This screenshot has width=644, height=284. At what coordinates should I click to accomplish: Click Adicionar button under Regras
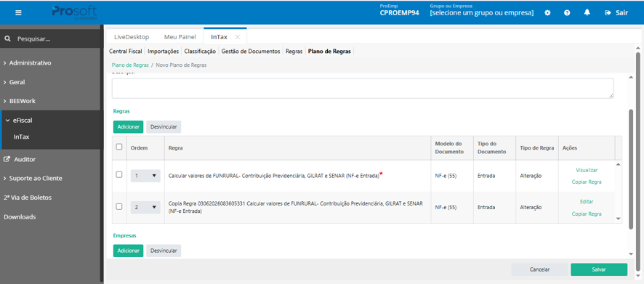[129, 127]
